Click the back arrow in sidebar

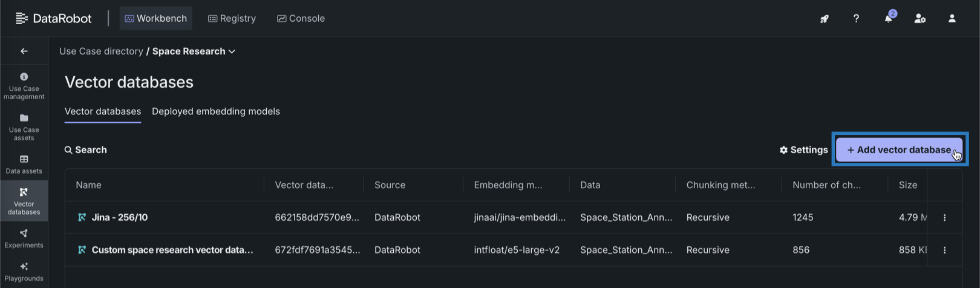pos(24,51)
